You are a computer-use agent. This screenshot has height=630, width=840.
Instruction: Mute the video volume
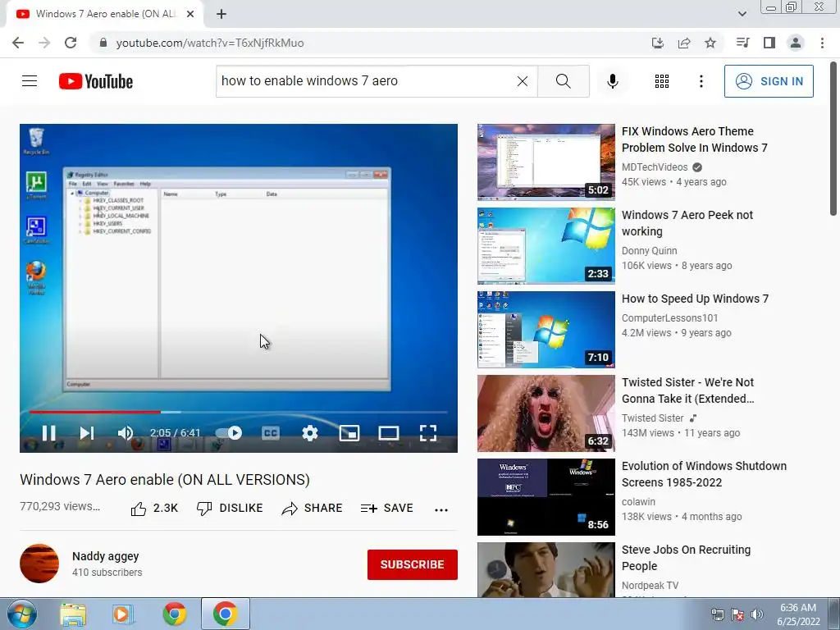coord(126,433)
